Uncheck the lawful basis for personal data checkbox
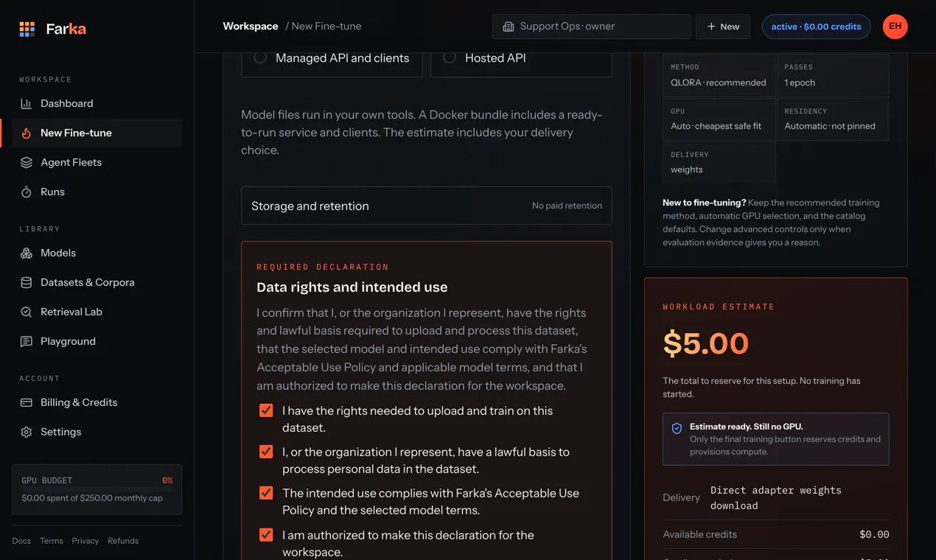936x560 pixels. (266, 452)
